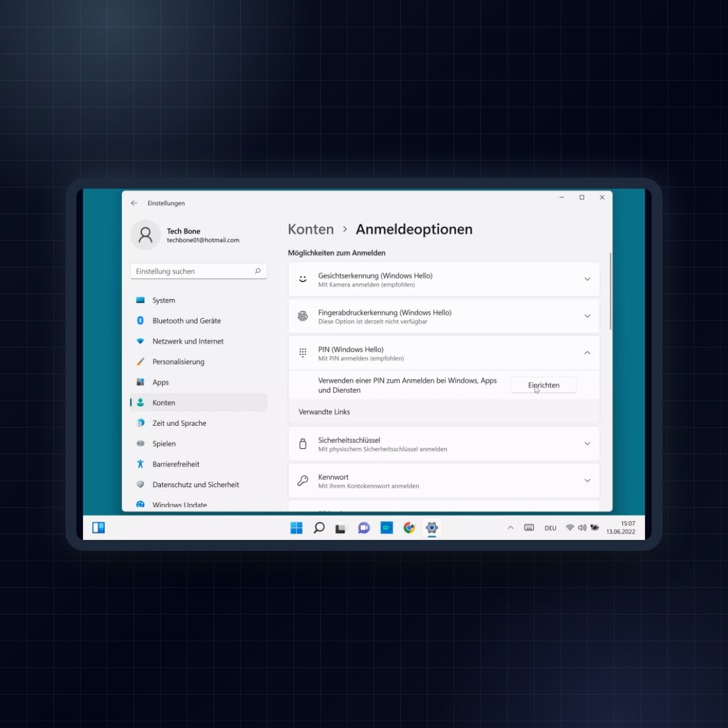The height and width of the screenshot is (728, 728).
Task: Open the Windows Start button
Action: pyautogui.click(x=296, y=528)
